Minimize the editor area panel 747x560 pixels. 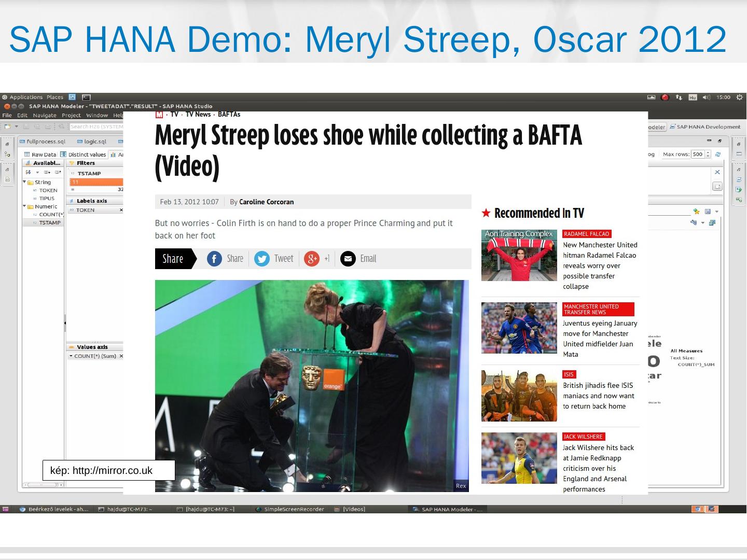710,141
